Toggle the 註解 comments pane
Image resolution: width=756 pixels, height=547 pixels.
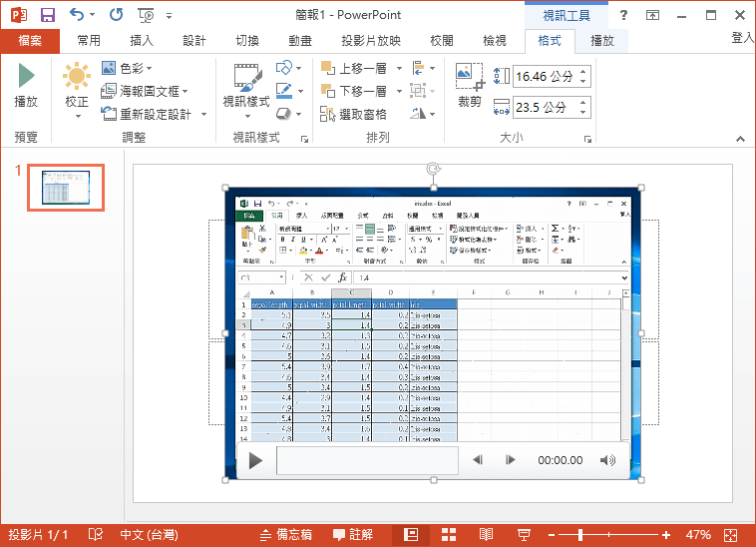[353, 535]
